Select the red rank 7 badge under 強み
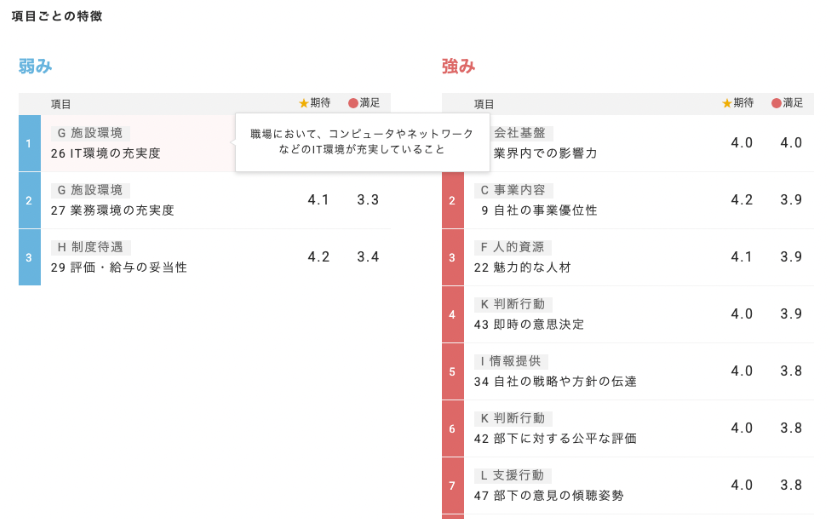 [452, 485]
